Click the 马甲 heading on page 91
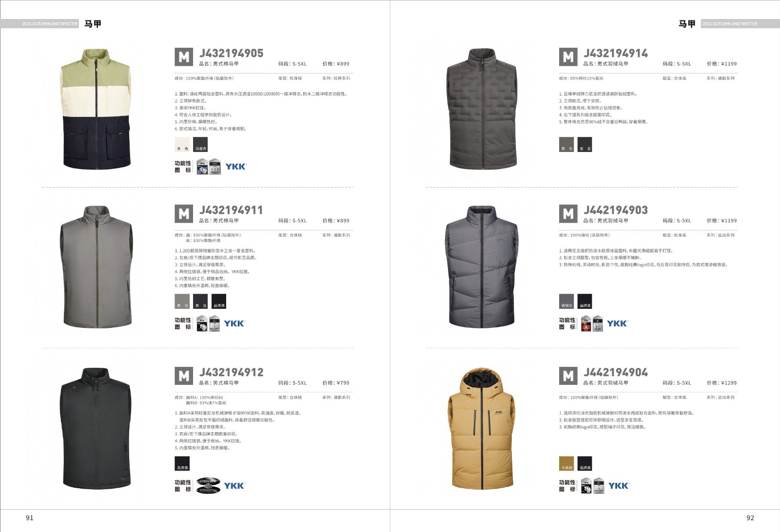The width and height of the screenshot is (780, 532). tap(93, 23)
